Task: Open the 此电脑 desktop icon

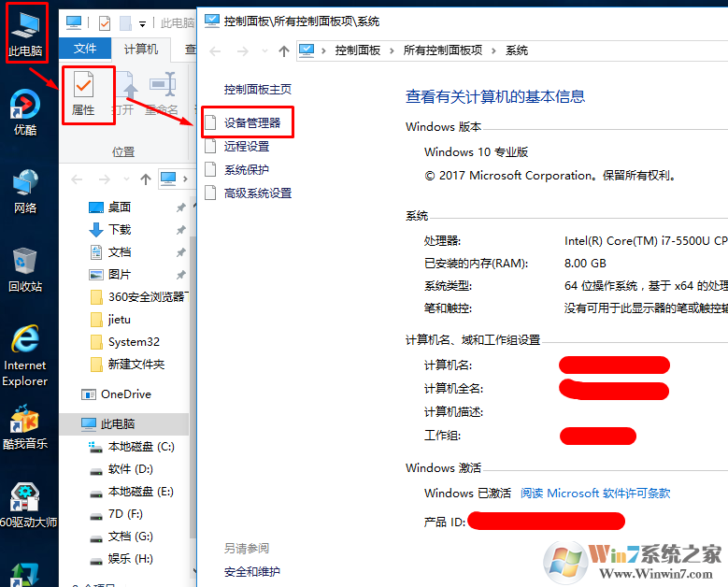Action: tap(26, 34)
